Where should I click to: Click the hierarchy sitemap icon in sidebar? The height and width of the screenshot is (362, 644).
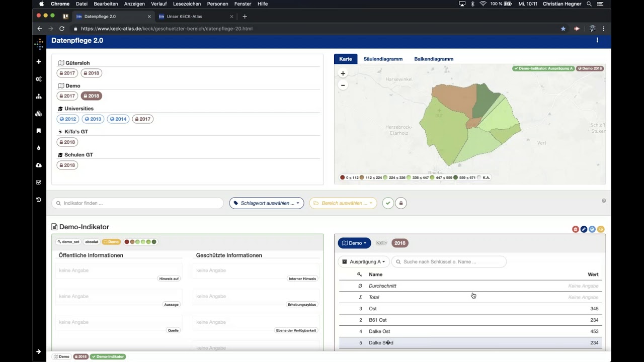click(x=39, y=97)
